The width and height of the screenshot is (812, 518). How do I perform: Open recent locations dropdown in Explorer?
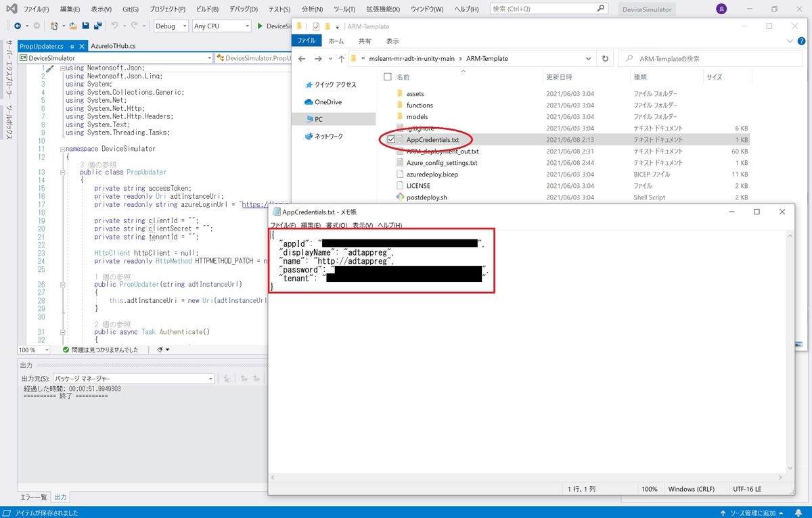[x=329, y=58]
